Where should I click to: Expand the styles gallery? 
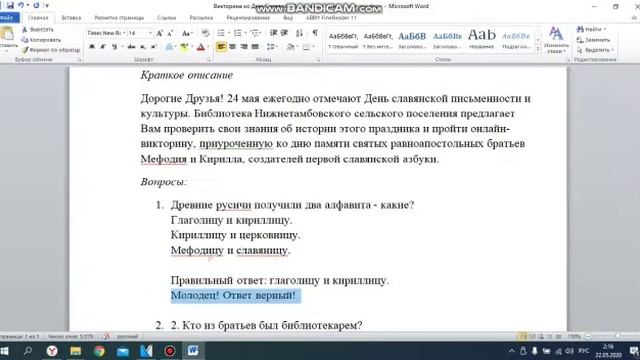[x=538, y=49]
